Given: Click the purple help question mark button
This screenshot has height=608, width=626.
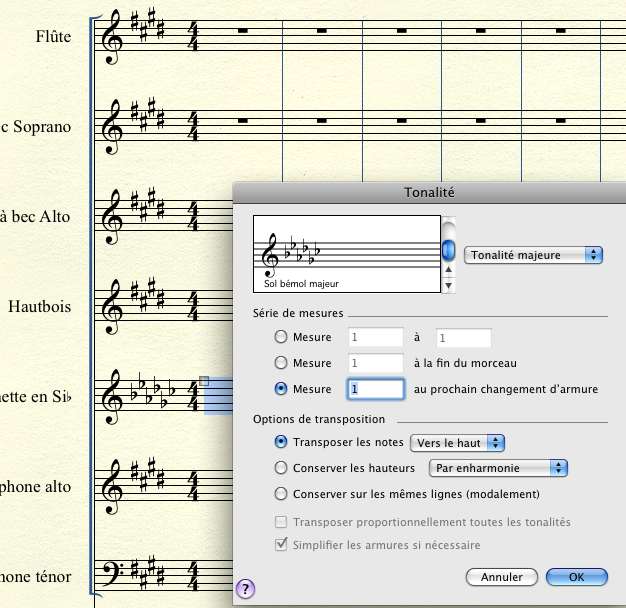Looking at the screenshot, I should click(245, 589).
